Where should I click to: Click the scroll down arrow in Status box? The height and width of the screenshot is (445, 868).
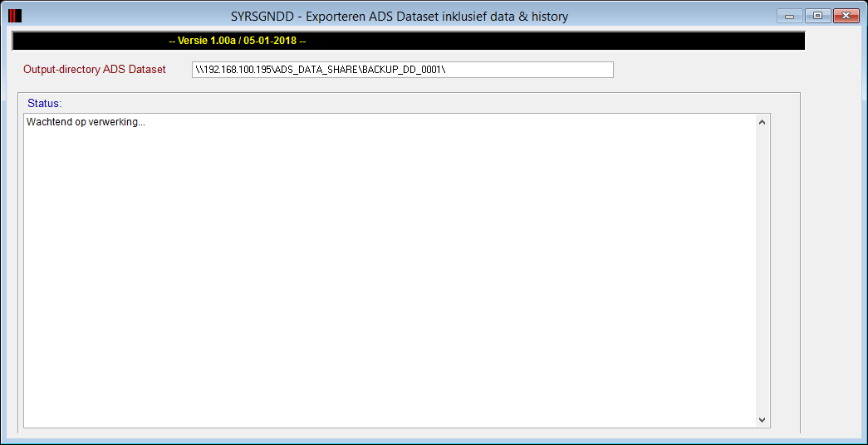click(x=762, y=420)
